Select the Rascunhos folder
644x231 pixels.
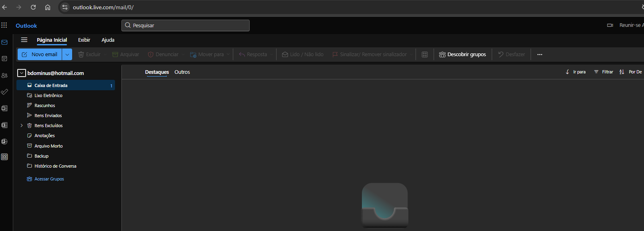pyautogui.click(x=44, y=105)
